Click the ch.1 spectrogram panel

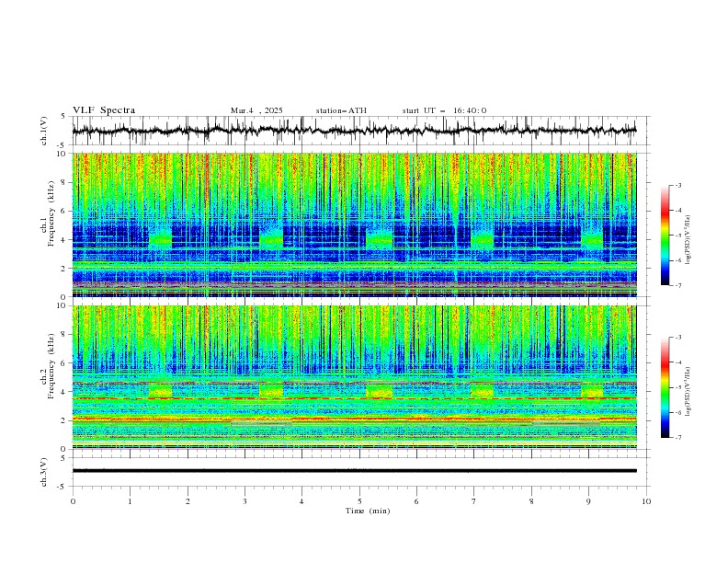pos(355,224)
